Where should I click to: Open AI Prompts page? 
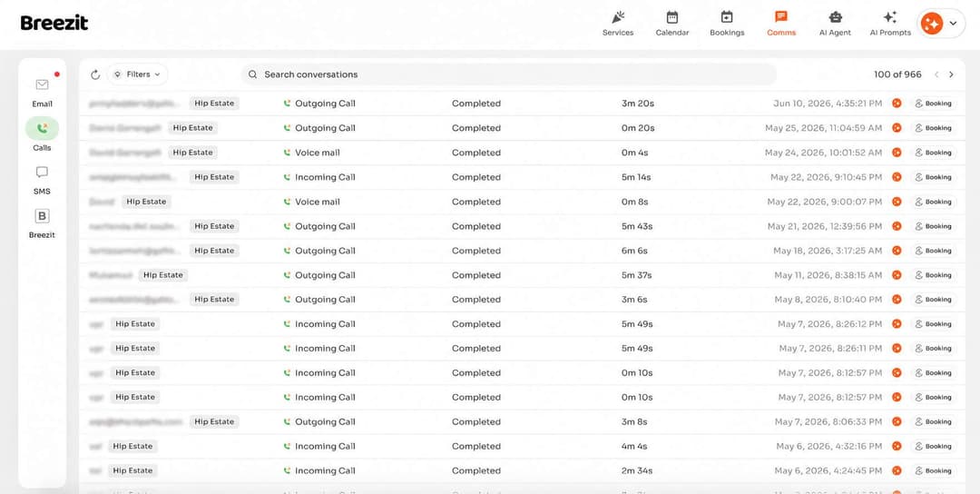coord(890,24)
